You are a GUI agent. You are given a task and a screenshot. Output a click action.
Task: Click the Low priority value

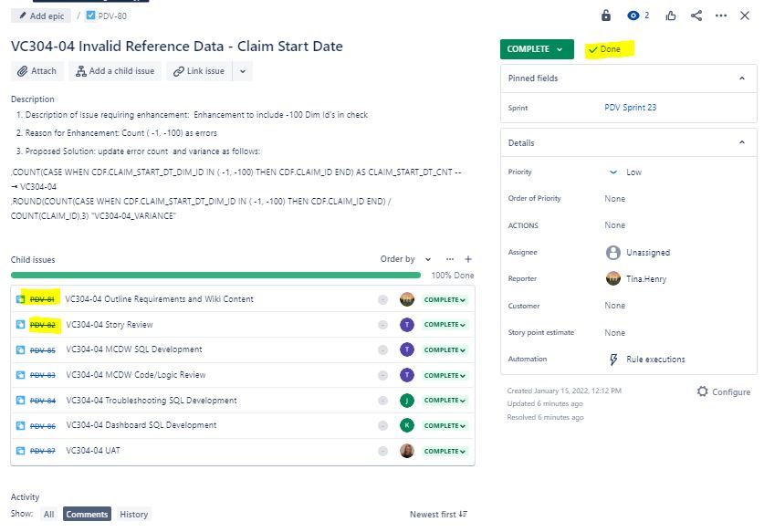(x=633, y=172)
